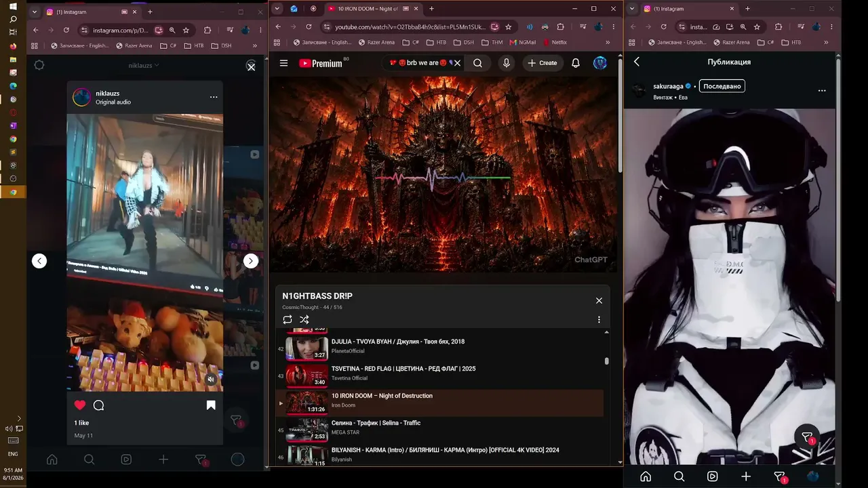Close the niklauzs post viewer
Image resolution: width=868 pixels, height=488 pixels.
click(251, 66)
